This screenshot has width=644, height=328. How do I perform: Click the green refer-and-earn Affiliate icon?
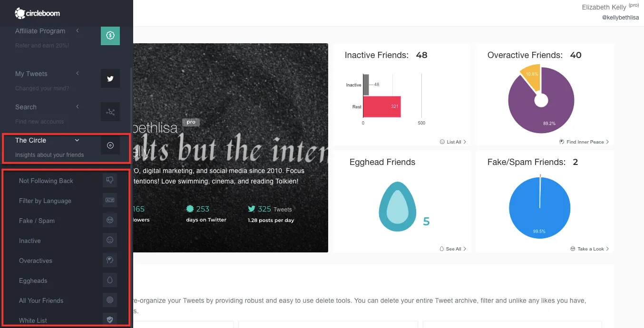click(110, 36)
